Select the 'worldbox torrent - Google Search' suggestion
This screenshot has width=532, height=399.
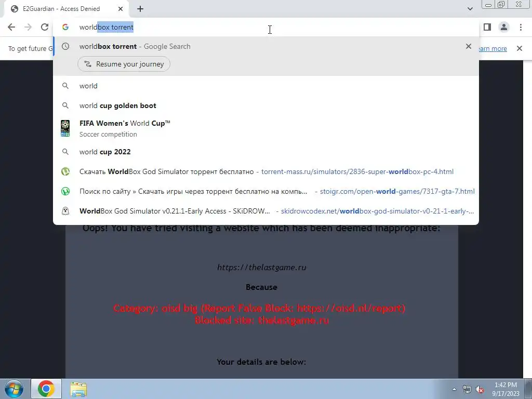coord(266,46)
